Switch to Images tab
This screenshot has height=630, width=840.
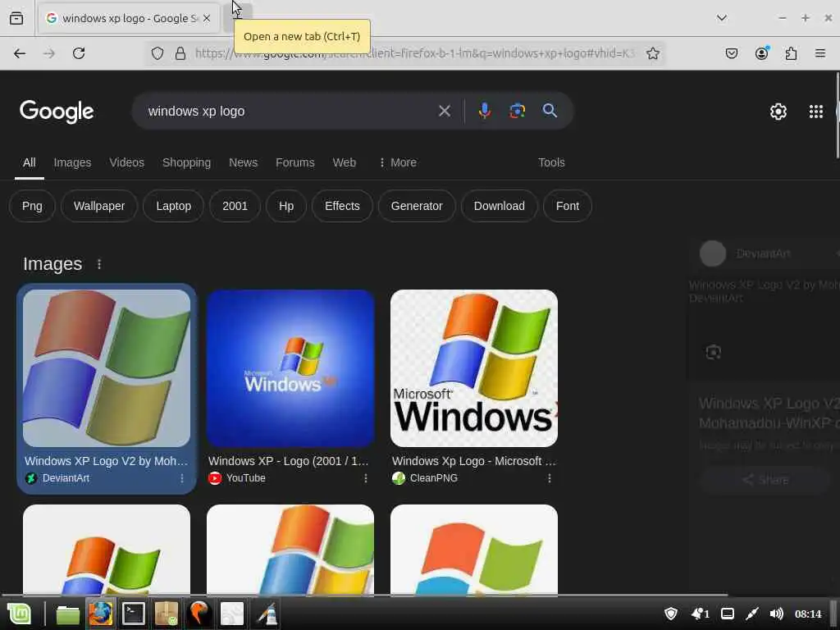pyautogui.click(x=72, y=162)
